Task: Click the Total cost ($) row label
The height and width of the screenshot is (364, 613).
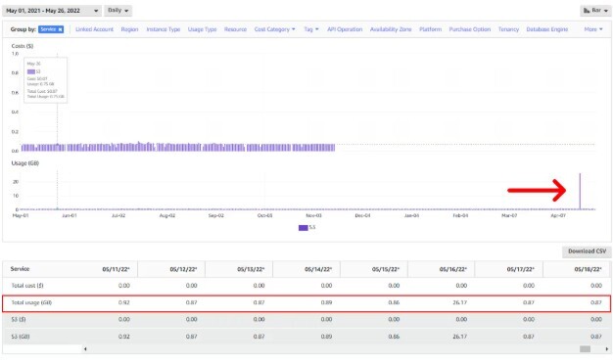Action: (x=27, y=286)
